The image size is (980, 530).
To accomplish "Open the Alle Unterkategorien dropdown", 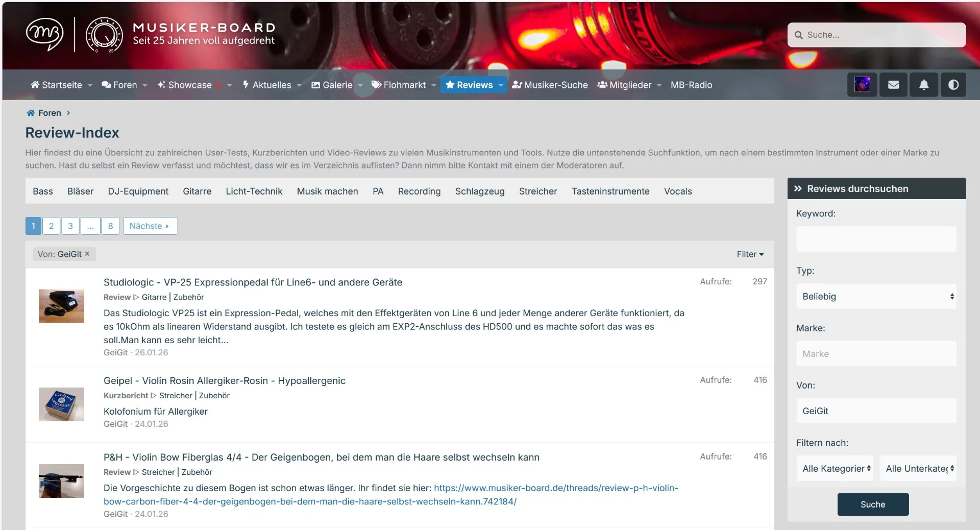I will pos(918,468).
